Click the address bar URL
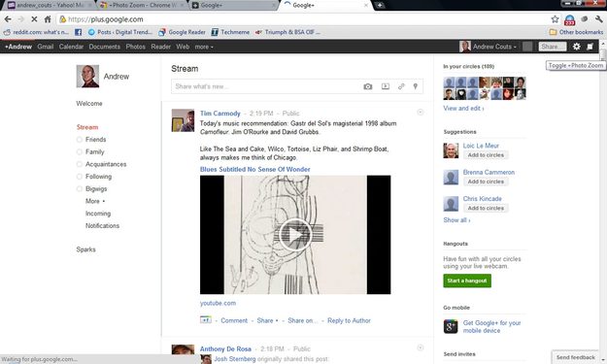The width and height of the screenshot is (607, 364). 105,19
